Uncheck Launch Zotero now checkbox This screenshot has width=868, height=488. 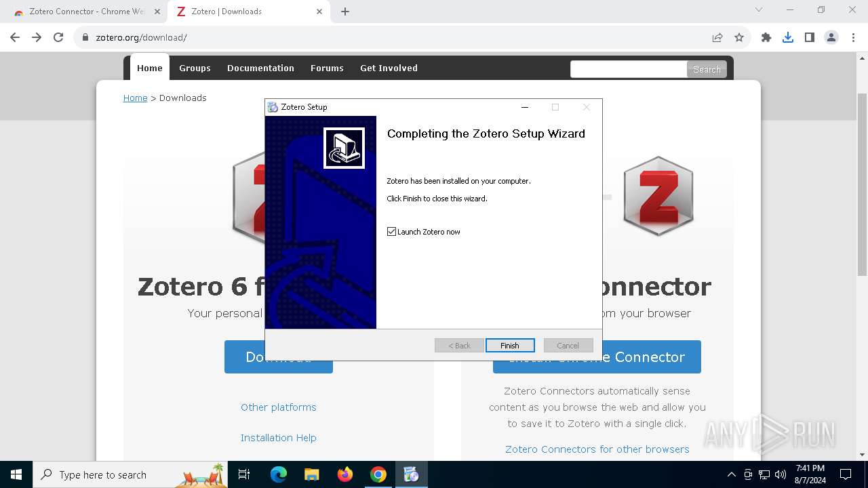[391, 232]
